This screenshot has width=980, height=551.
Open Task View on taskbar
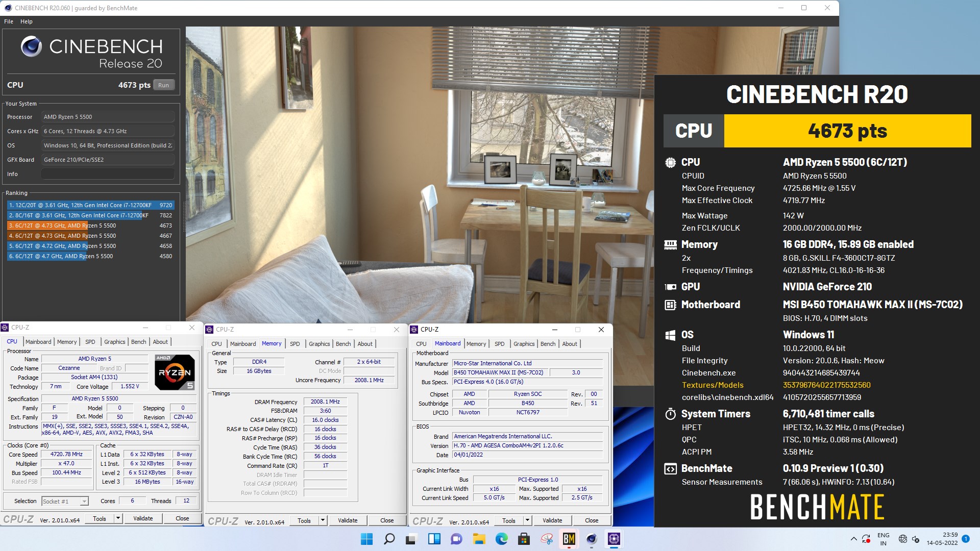coord(411,539)
